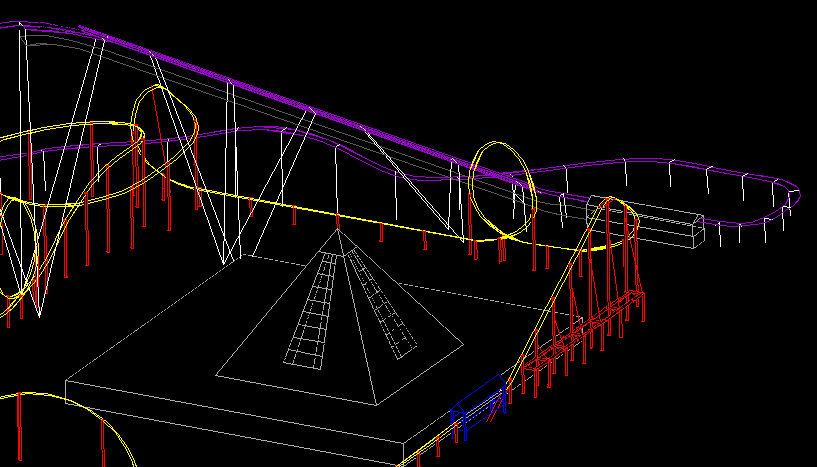Select the flat platform's front-left corner
This screenshot has height=467, width=817.
coord(67,381)
